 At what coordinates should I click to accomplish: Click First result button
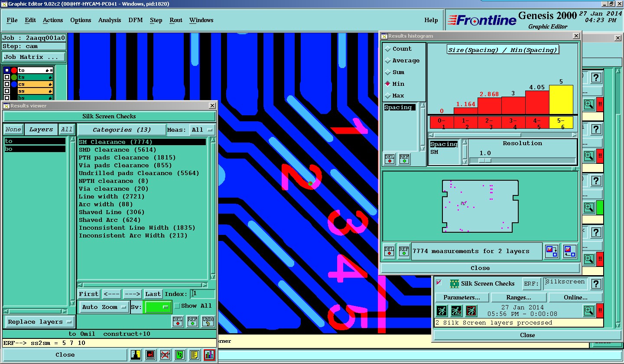[89, 294]
